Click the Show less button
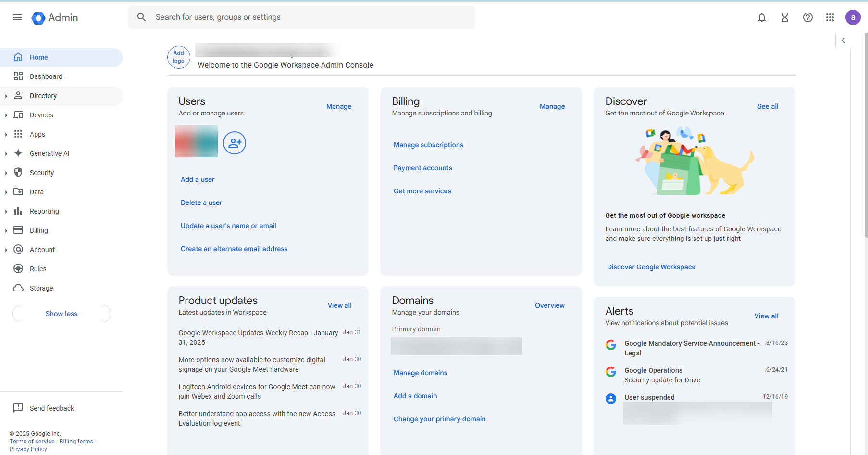The image size is (868, 455). 62,314
